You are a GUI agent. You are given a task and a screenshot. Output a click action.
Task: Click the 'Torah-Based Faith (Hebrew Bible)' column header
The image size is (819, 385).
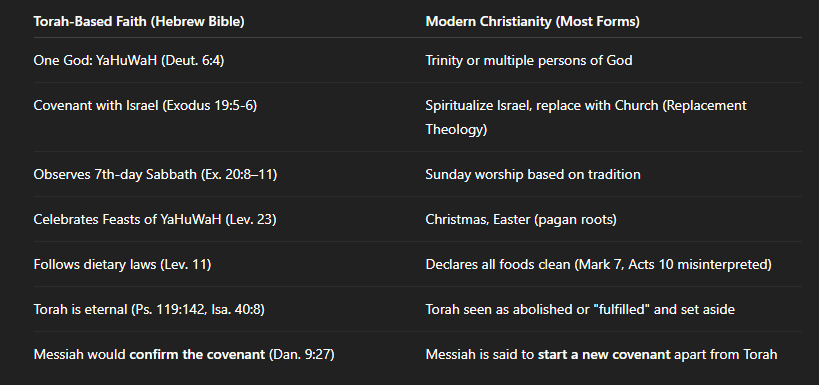click(x=139, y=22)
